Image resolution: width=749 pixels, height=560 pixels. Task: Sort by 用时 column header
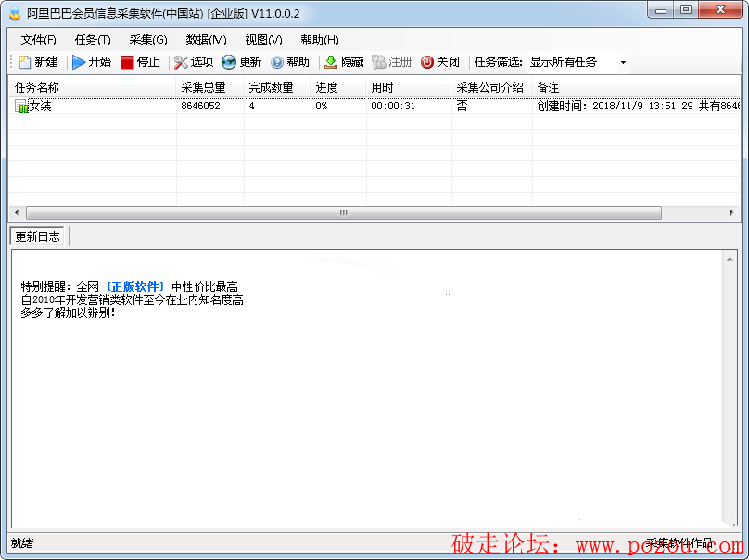coord(409,87)
